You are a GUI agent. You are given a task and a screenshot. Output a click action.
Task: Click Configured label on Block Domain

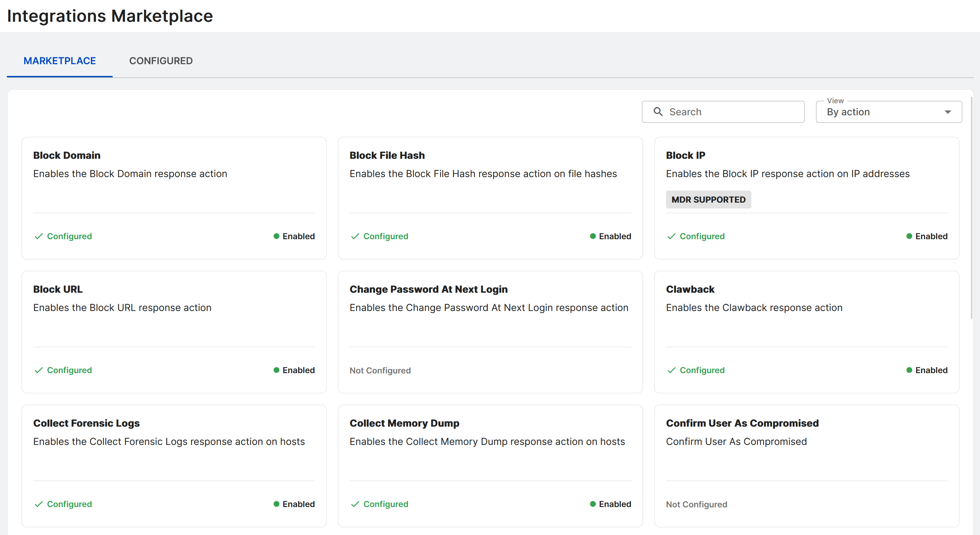(x=69, y=236)
